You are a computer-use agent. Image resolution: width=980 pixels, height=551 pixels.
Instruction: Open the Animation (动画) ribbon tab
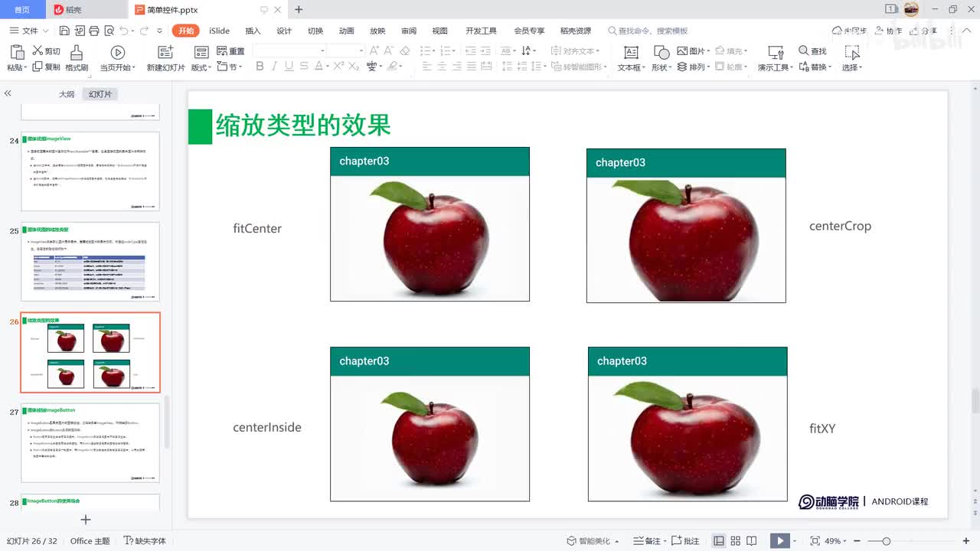[347, 31]
